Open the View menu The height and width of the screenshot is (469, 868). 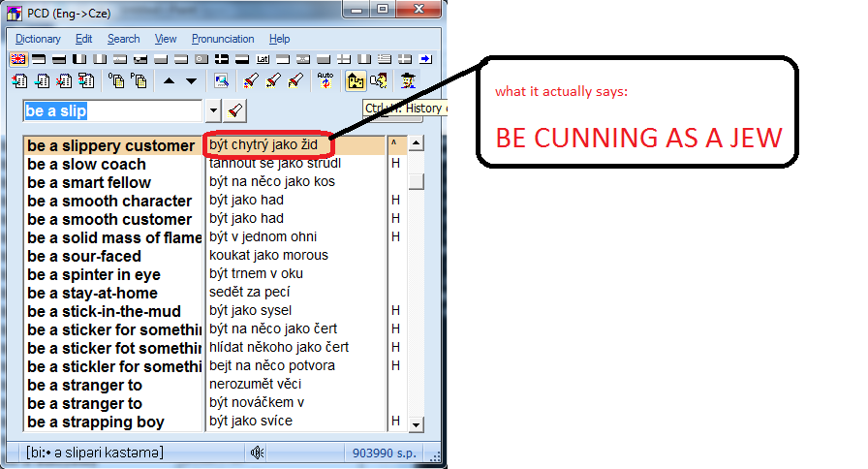coord(166,39)
